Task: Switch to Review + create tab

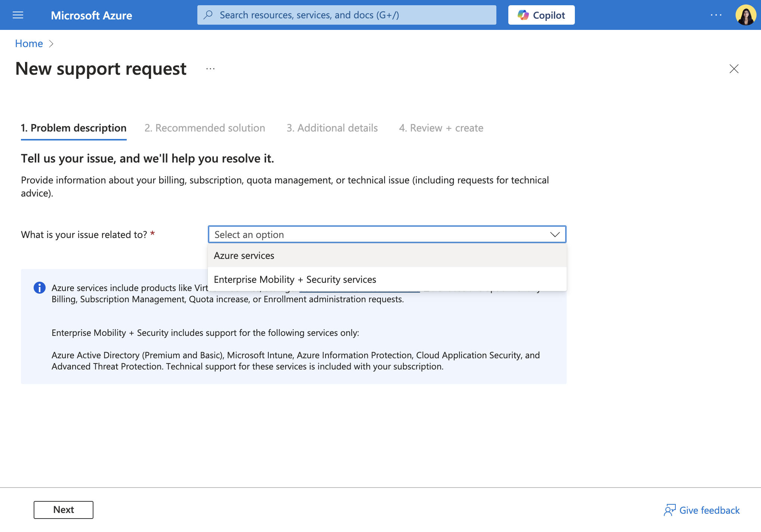Action: (441, 128)
